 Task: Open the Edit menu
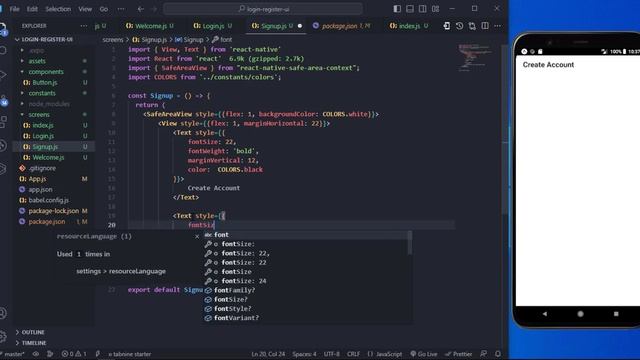tap(32, 9)
